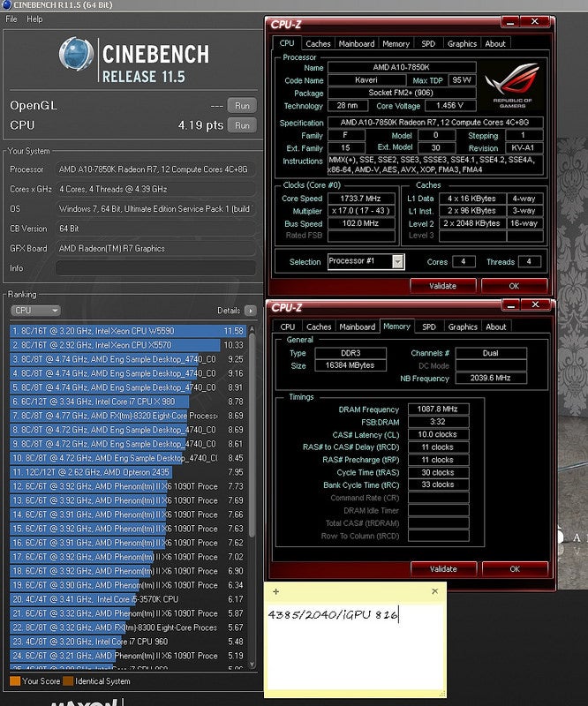The image size is (588, 706).
Task: Click the ranking list scroll-up arrow
Action: click(253, 328)
